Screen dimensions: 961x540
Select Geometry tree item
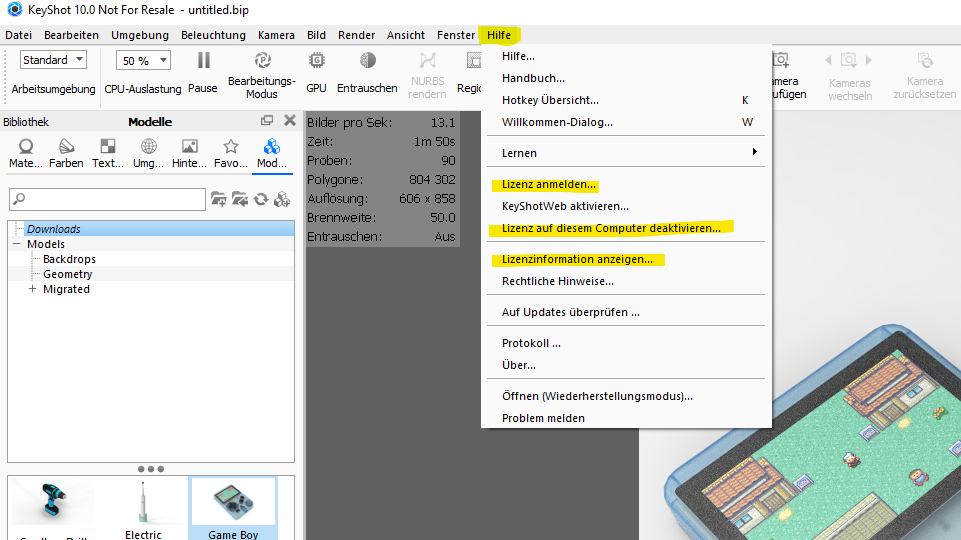pyautogui.click(x=67, y=274)
